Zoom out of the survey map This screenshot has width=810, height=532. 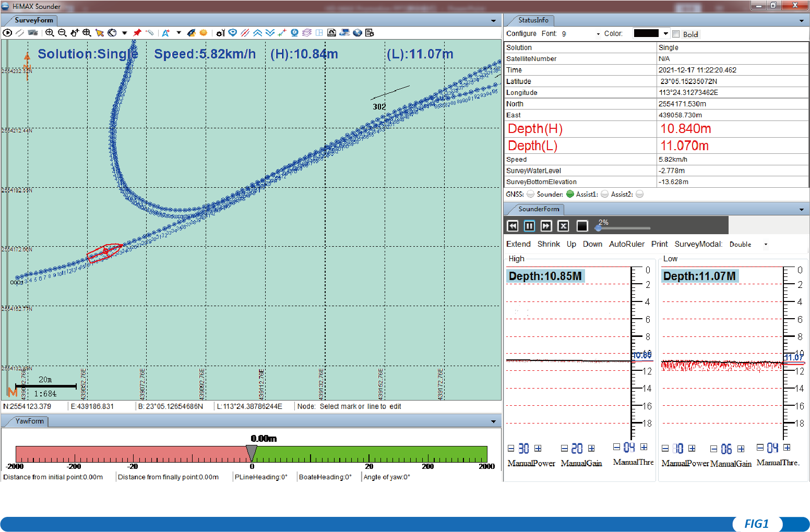pos(62,32)
